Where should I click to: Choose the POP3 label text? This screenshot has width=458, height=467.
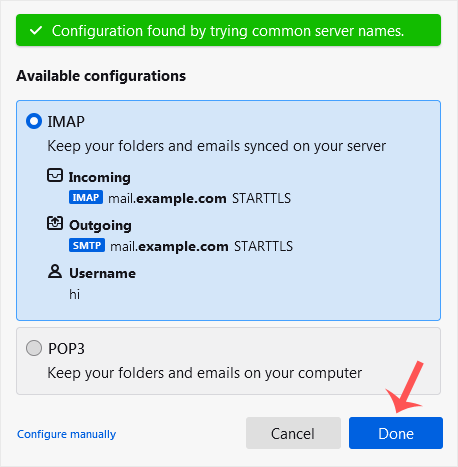[x=66, y=349]
